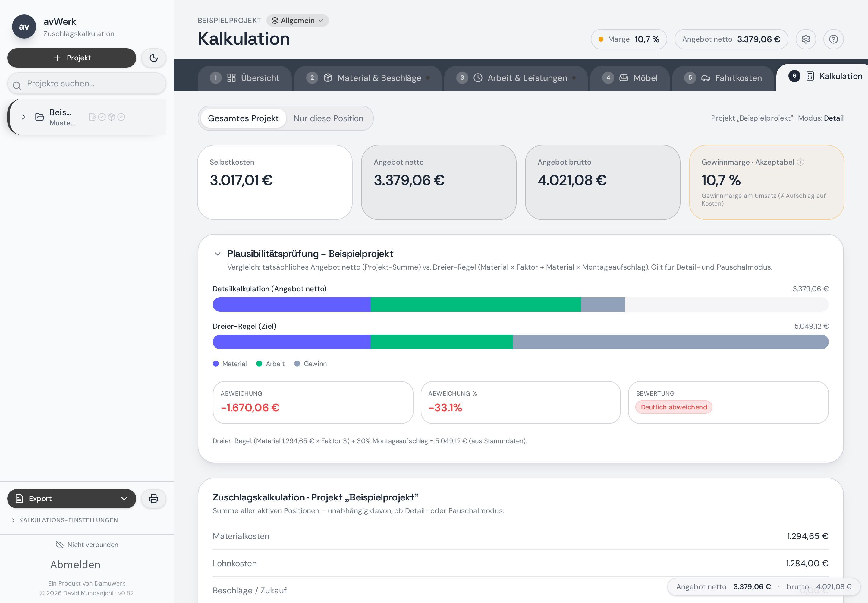Toggle dark mode with the moon icon
The width and height of the screenshot is (868, 603).
click(x=153, y=58)
